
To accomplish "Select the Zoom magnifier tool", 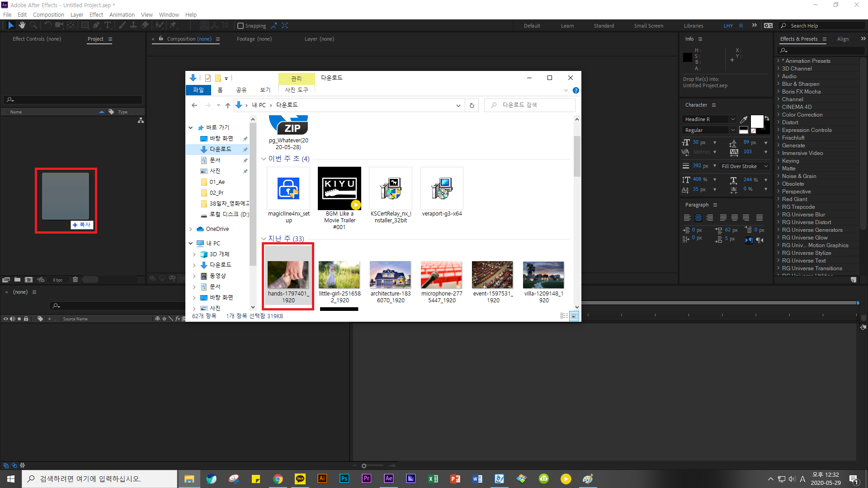I will (x=33, y=25).
